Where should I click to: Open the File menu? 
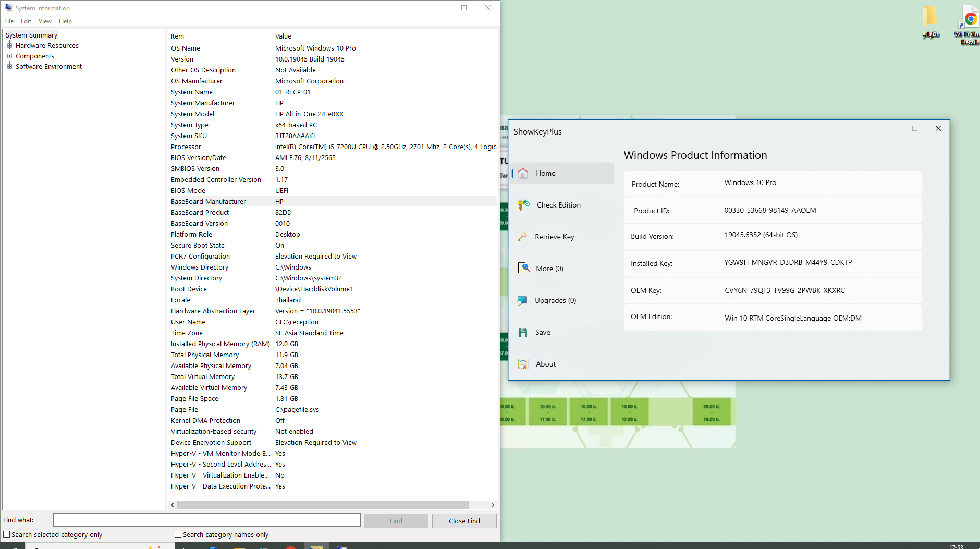pos(9,21)
